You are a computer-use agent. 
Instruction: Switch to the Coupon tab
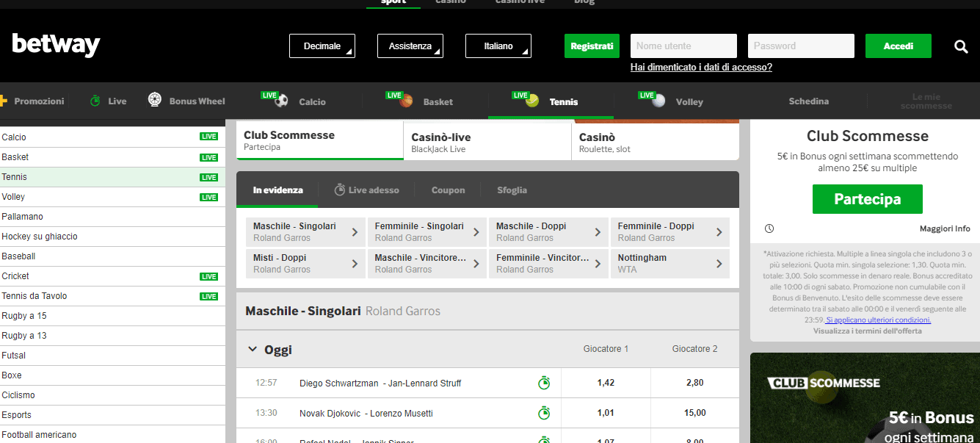tap(448, 190)
